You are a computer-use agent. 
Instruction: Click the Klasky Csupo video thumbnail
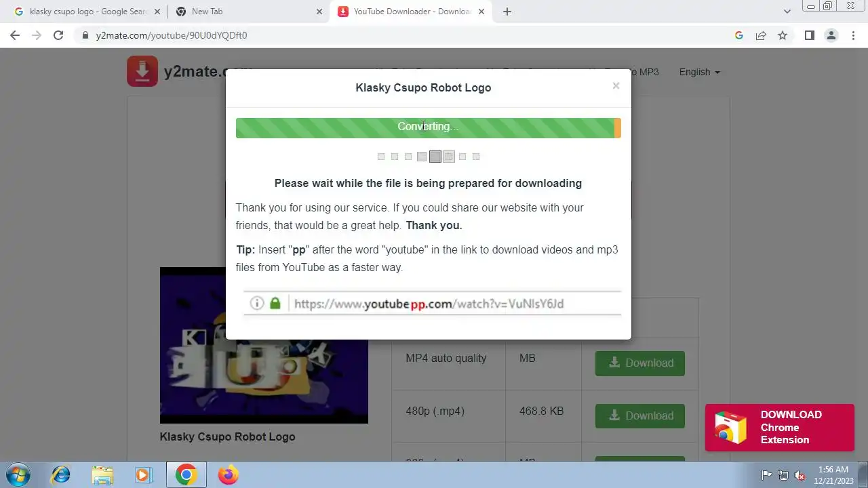(x=264, y=345)
